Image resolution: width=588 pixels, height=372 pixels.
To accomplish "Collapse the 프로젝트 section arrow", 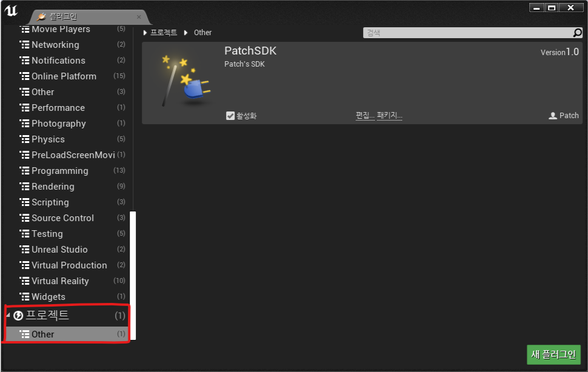I will [x=8, y=315].
